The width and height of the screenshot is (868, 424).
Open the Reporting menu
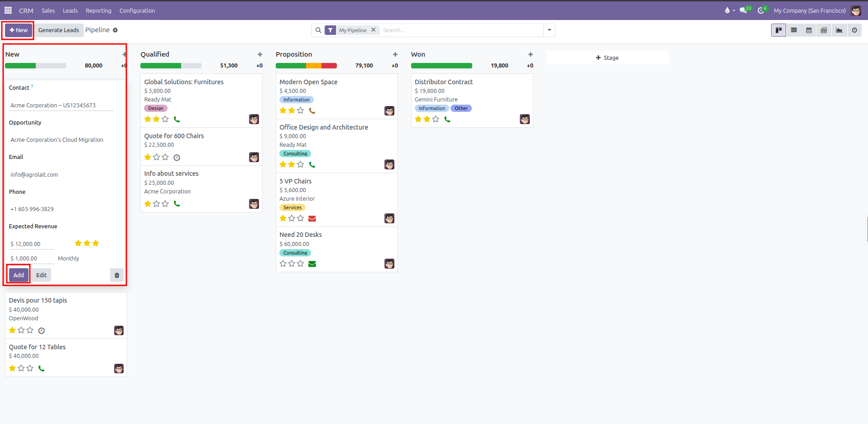pyautogui.click(x=98, y=10)
